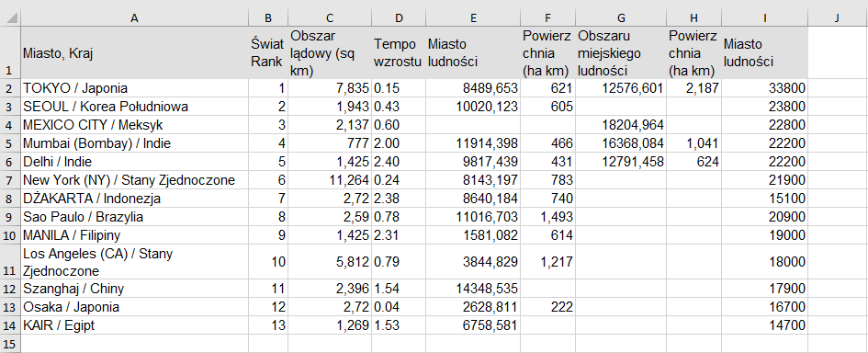Click the Select All corner triangle
The image size is (868, 353).
point(10,17)
